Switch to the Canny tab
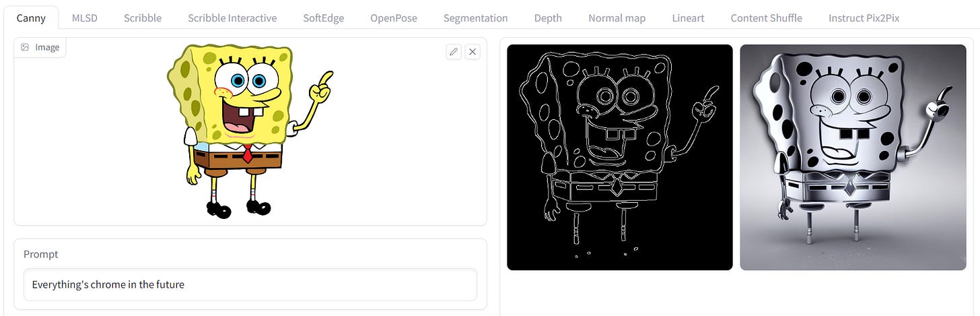 31,18
